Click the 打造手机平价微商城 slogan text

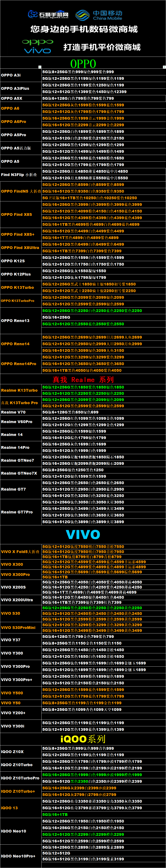[x=102, y=47]
